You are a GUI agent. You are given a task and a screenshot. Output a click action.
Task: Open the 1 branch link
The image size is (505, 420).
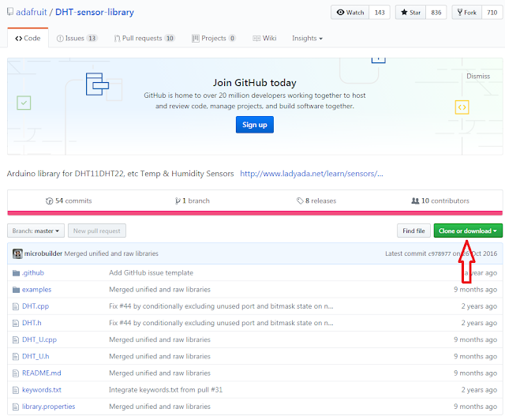(193, 201)
